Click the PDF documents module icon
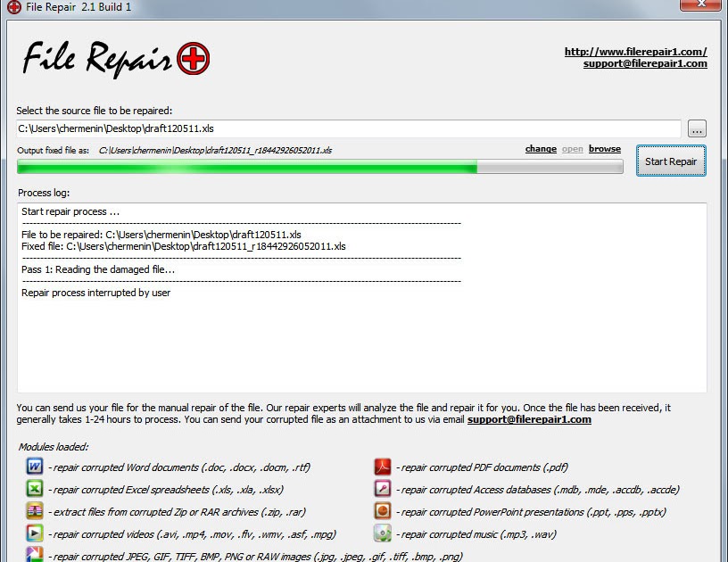The image size is (728, 562). coord(383,466)
